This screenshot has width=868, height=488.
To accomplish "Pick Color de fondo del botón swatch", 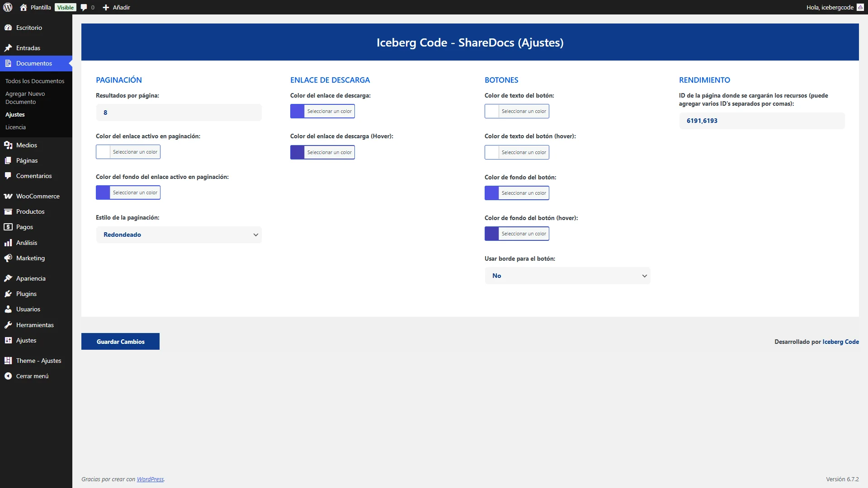I will pyautogui.click(x=492, y=193).
